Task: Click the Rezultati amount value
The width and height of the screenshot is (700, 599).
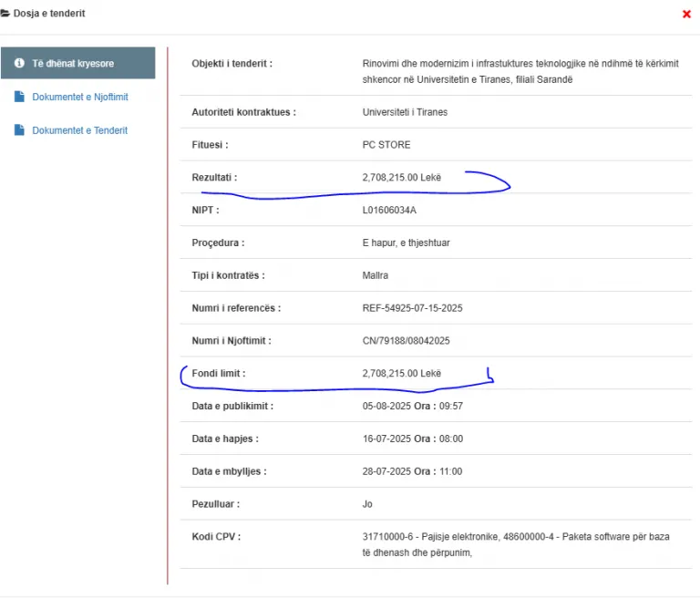Action: coord(401,178)
